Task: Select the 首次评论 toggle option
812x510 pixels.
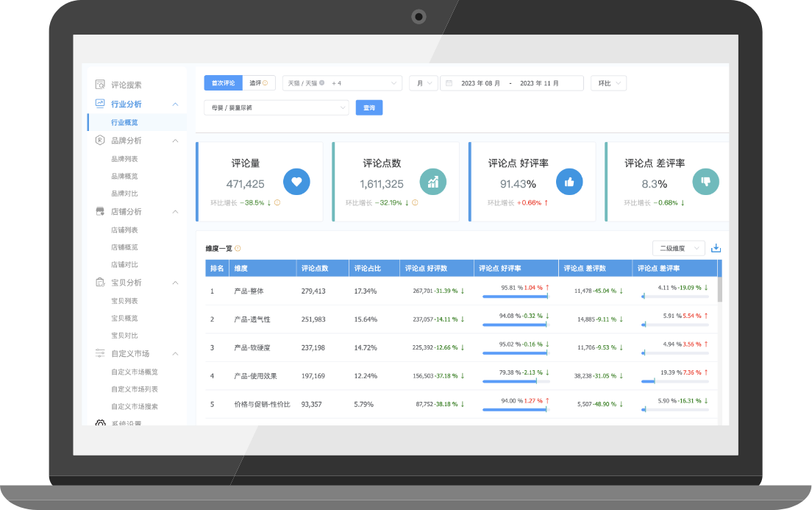Action: (223, 83)
